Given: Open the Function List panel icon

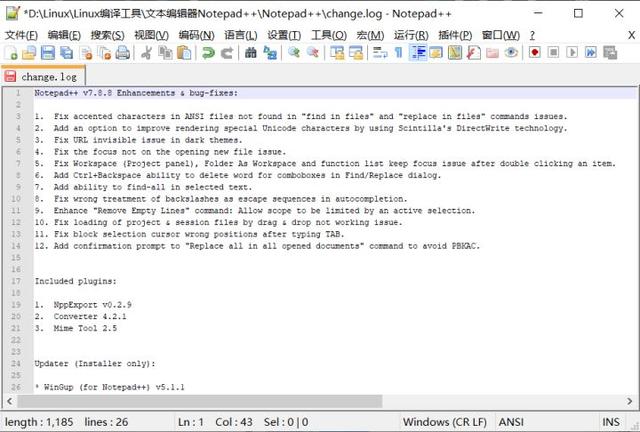Looking at the screenshot, I should pos(473,53).
